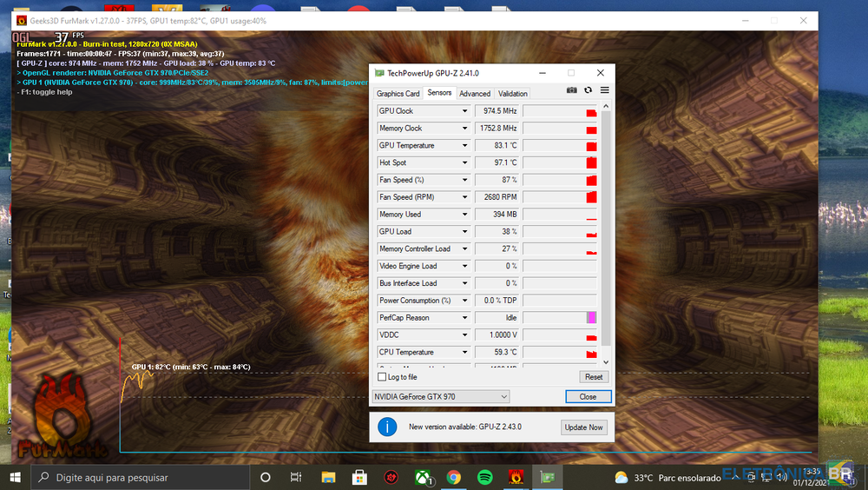868x490 pixels.
Task: Open Microsoft Store from the taskbar
Action: coord(358,477)
